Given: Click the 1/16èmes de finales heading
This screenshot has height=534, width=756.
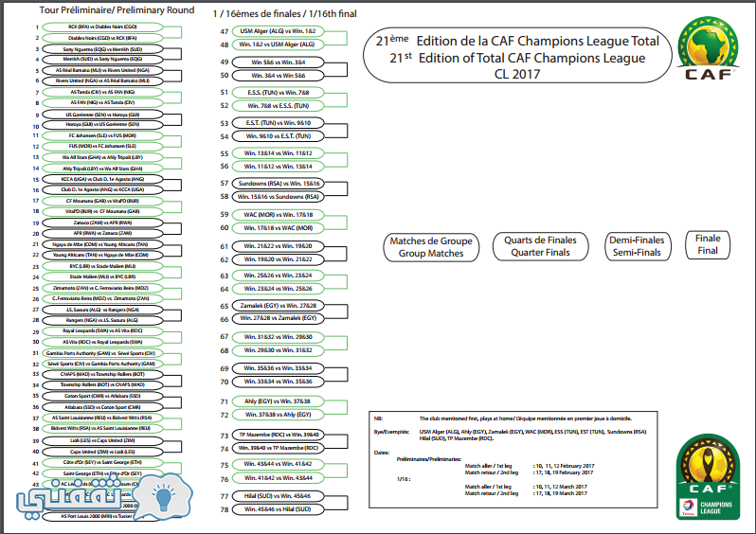Looking at the screenshot, I should 284,14.
